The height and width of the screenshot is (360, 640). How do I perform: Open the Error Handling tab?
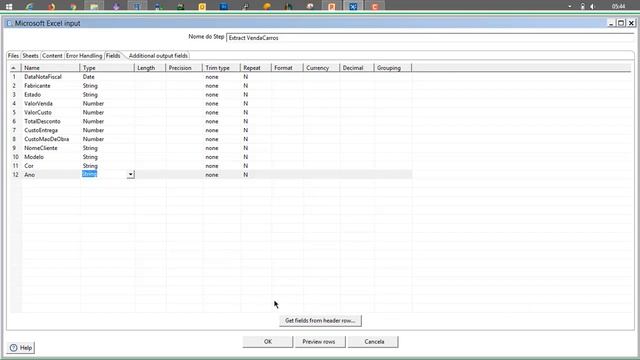[84, 56]
